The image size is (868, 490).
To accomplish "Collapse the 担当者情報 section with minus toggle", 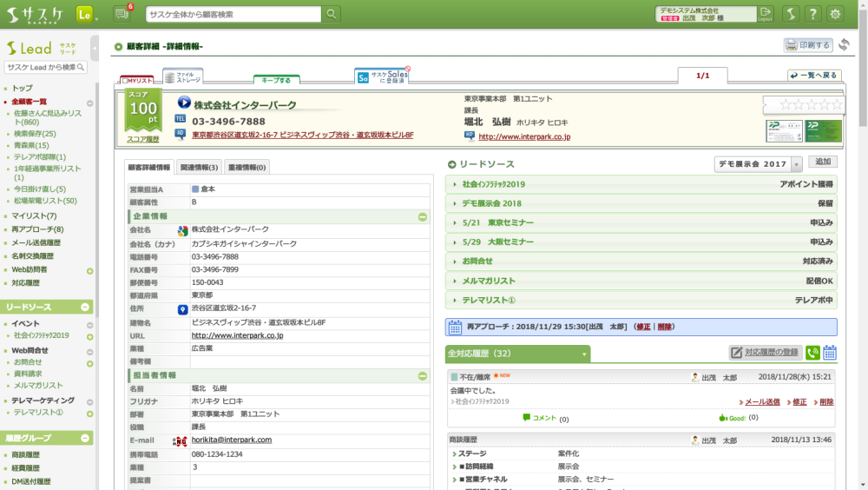I will click(x=422, y=376).
